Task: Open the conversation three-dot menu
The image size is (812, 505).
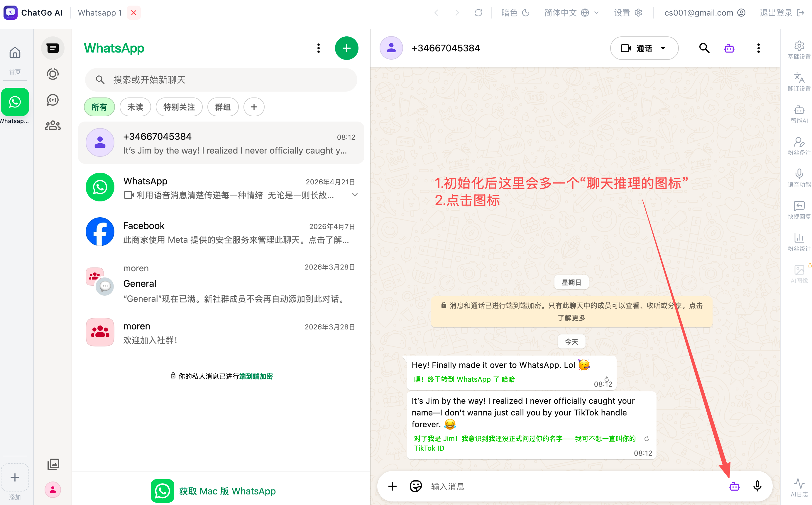Action: (x=758, y=48)
